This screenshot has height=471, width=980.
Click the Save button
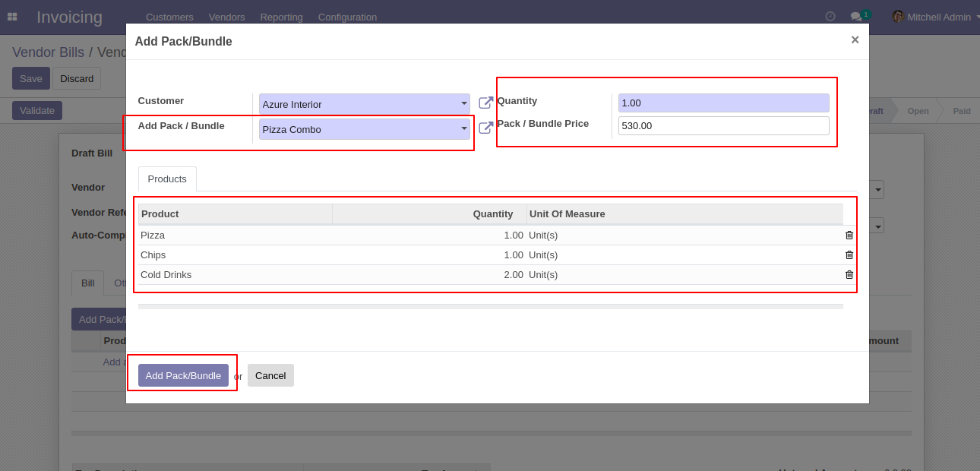point(31,78)
